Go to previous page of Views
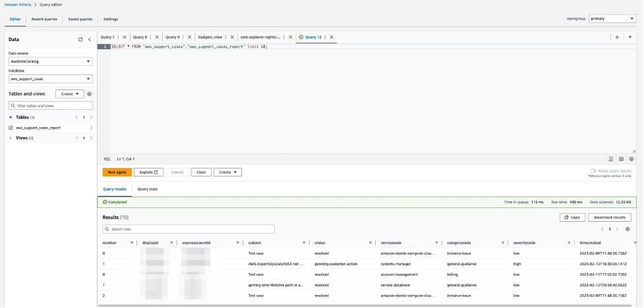Screen dimensions: 644x308 tap(76, 138)
